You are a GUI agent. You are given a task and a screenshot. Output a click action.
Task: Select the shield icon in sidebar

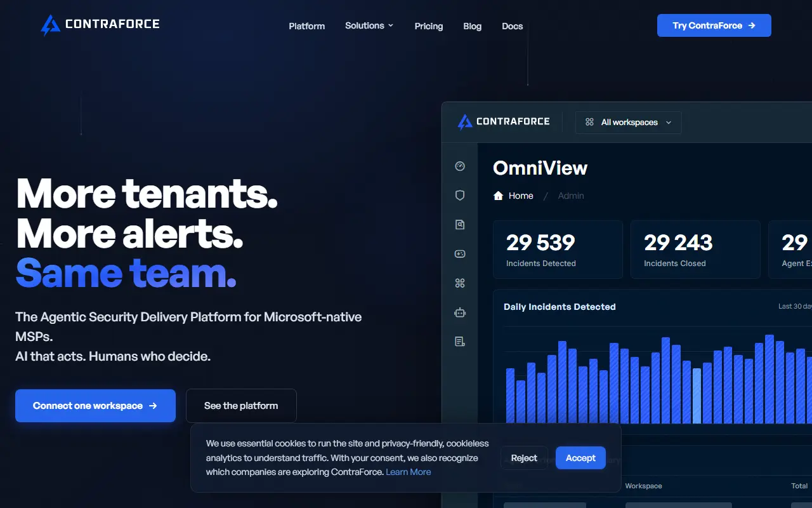click(460, 196)
